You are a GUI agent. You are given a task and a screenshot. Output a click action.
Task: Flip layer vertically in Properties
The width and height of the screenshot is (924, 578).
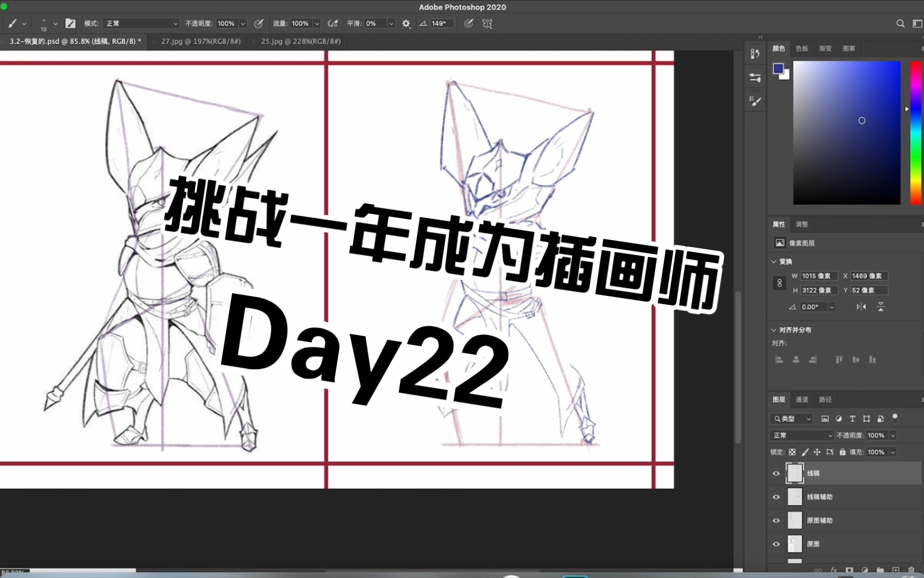[881, 307]
